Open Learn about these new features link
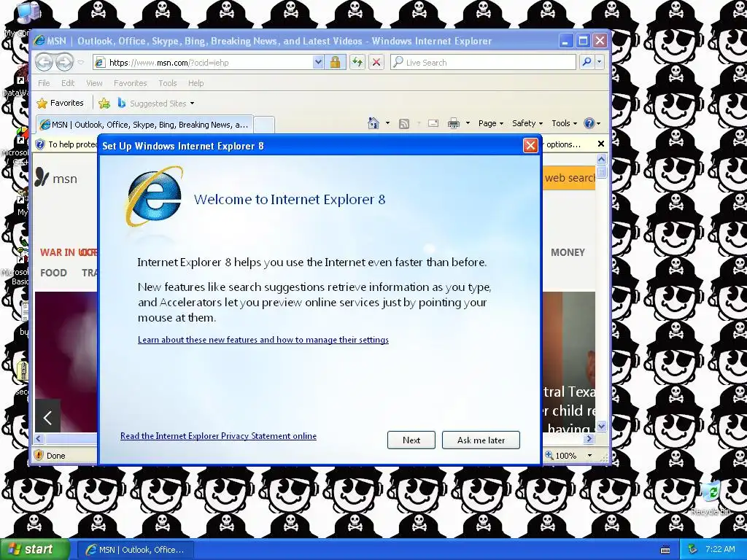 click(263, 340)
